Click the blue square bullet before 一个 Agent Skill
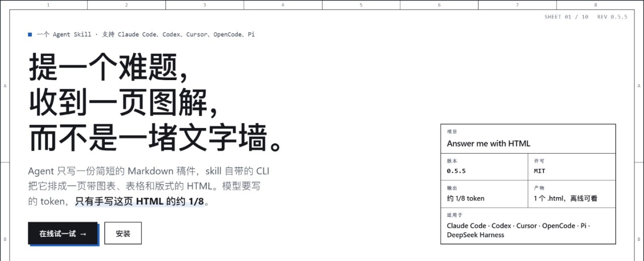Viewport: 644px width, 261px height. [30, 35]
